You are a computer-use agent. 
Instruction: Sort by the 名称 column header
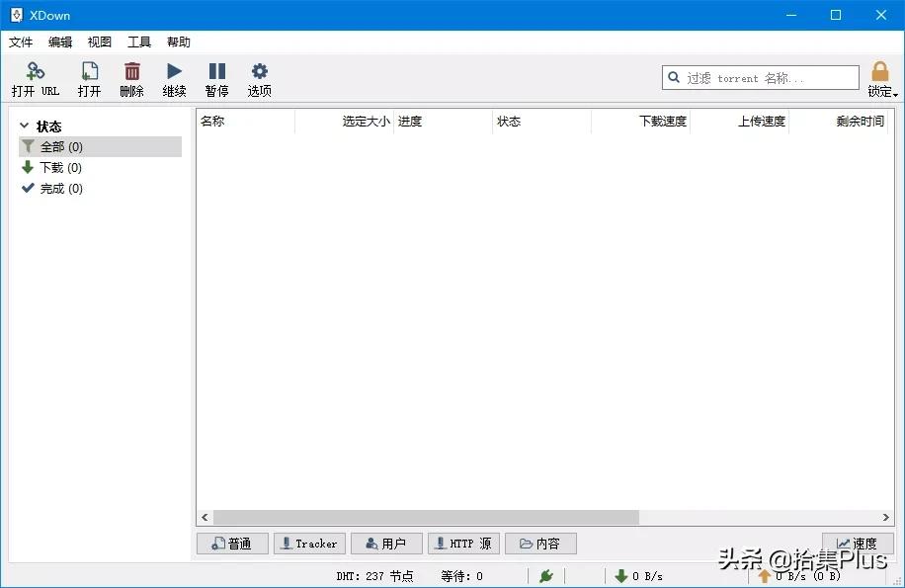pos(212,121)
